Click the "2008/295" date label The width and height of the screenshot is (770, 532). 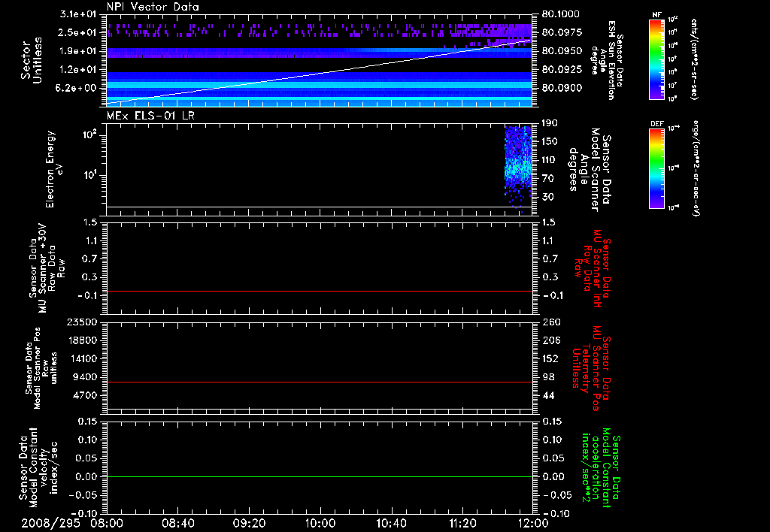(50, 523)
